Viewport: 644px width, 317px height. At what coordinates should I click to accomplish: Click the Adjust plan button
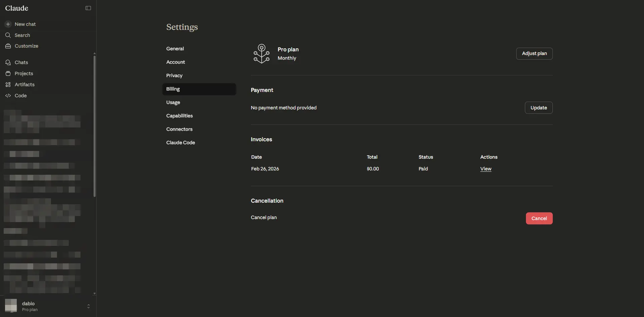click(534, 54)
